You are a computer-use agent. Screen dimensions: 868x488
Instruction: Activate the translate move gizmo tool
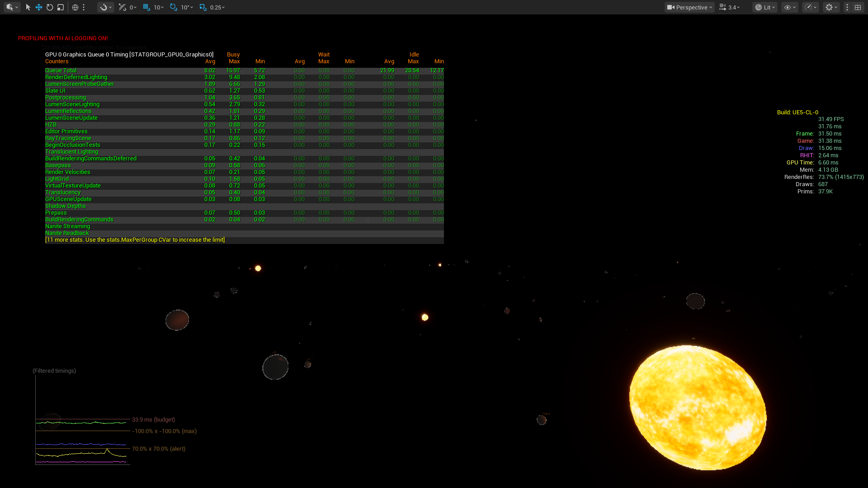tap(39, 7)
